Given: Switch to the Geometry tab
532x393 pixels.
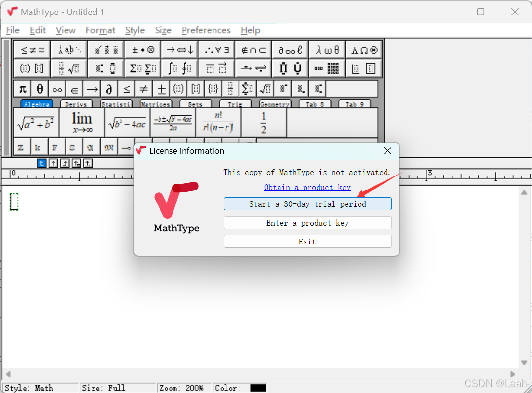Looking at the screenshot, I should (275, 104).
